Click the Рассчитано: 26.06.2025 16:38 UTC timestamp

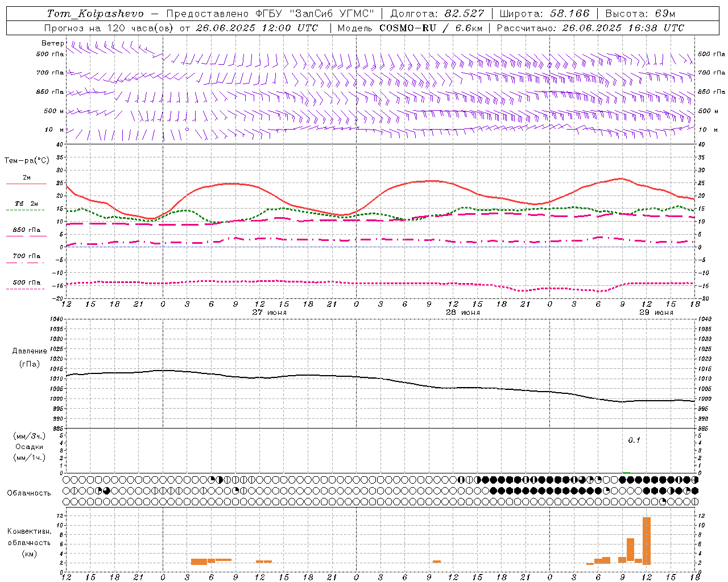[x=591, y=28]
